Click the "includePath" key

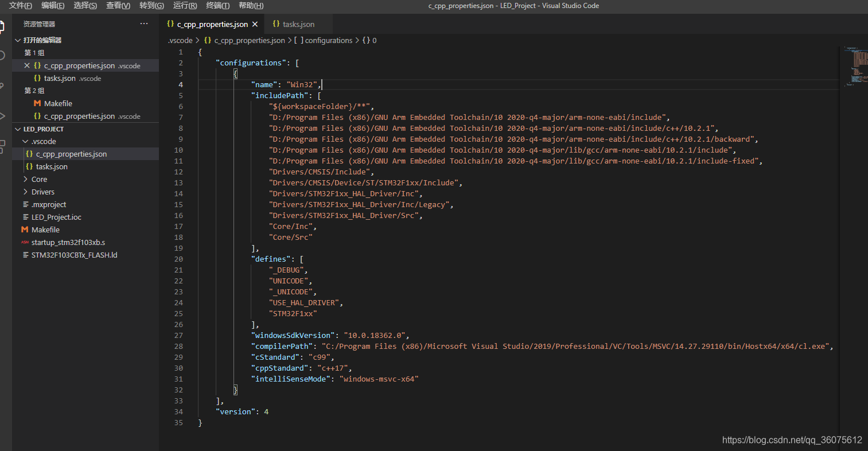coord(282,95)
